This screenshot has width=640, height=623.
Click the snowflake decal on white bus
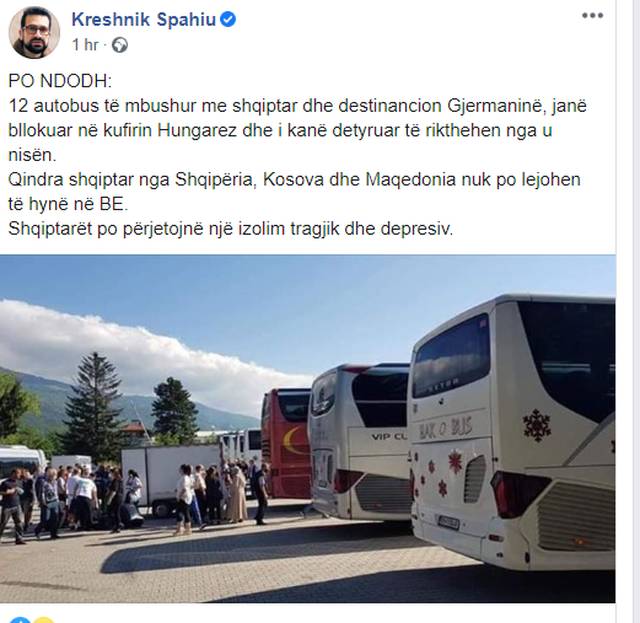point(537,425)
